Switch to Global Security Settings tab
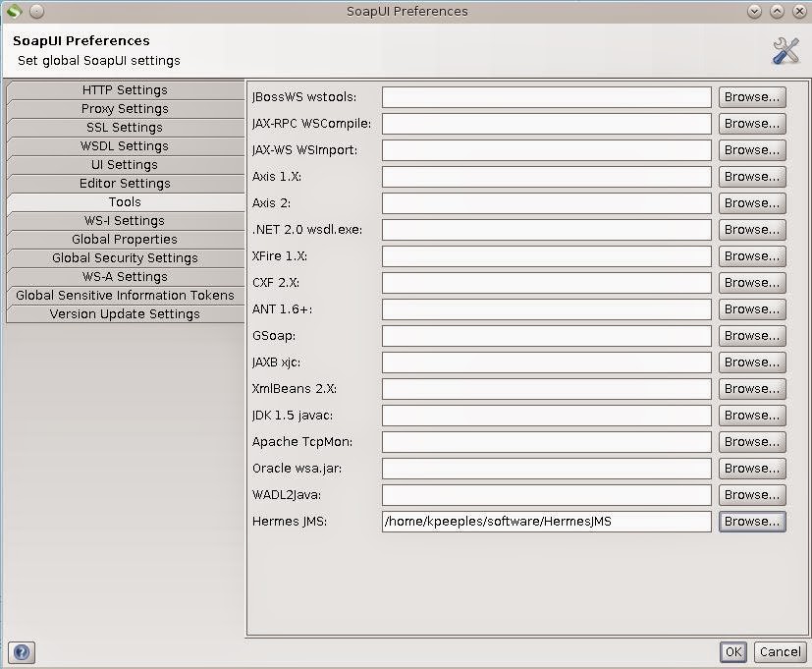The image size is (812, 669). (125, 258)
